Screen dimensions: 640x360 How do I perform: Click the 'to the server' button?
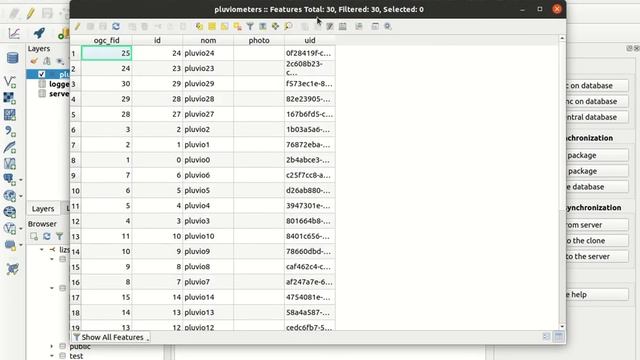597,257
